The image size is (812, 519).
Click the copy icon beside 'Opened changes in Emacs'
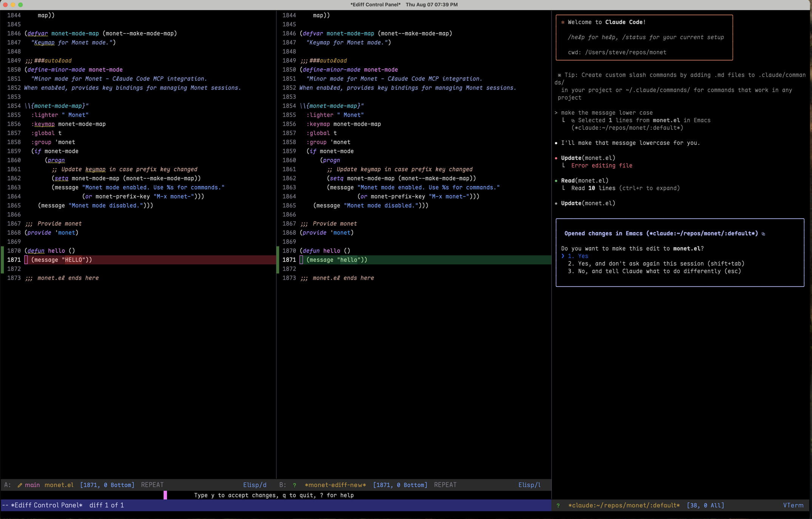tap(763, 234)
